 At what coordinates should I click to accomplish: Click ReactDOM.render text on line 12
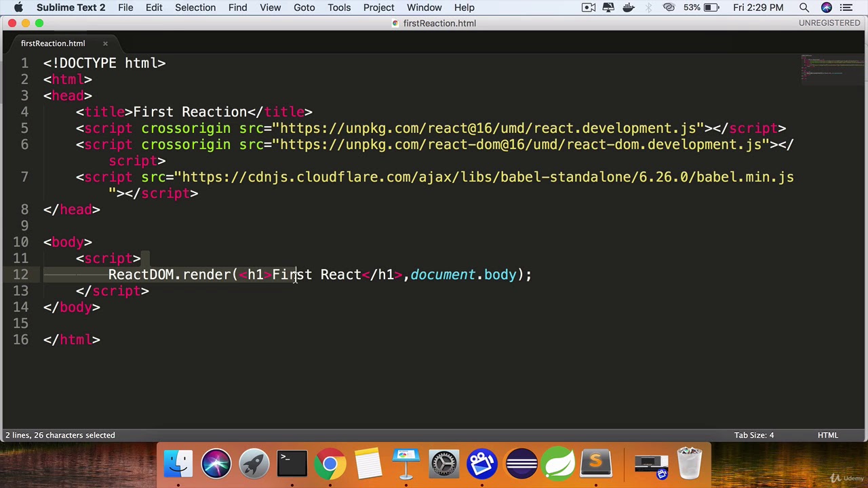170,274
